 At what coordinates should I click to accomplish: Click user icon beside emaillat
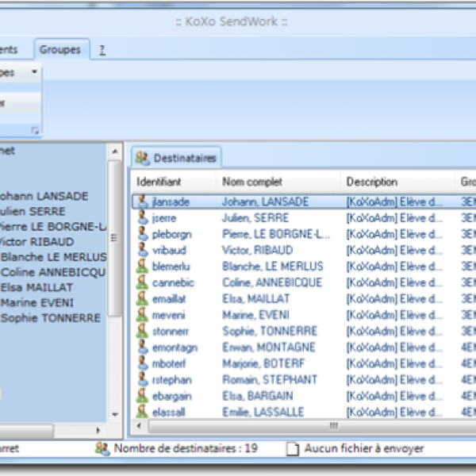pos(142,299)
